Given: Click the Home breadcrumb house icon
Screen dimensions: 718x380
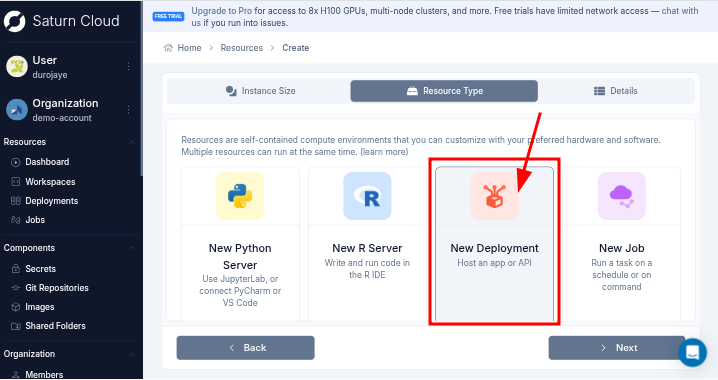Looking at the screenshot, I should click(168, 48).
